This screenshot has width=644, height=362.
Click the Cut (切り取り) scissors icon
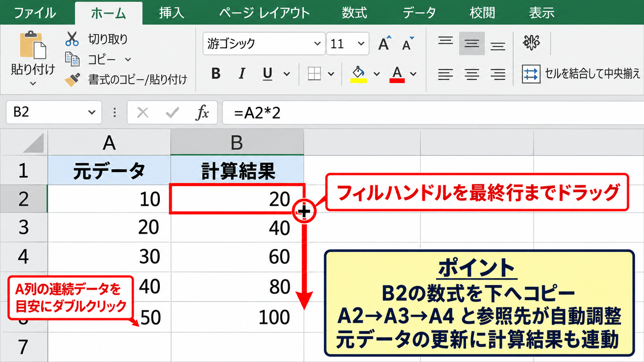pyautogui.click(x=72, y=39)
